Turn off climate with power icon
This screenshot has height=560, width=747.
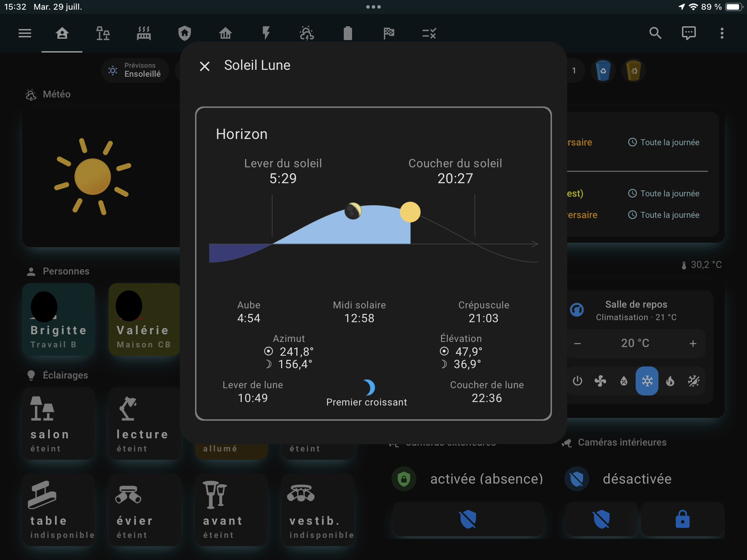pyautogui.click(x=577, y=381)
